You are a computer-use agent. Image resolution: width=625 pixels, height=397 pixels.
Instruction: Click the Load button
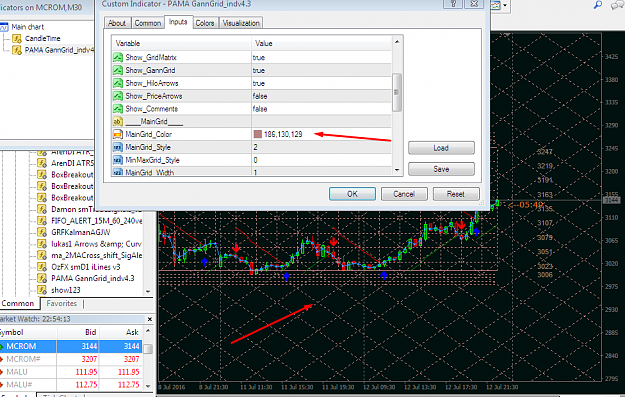tap(441, 148)
